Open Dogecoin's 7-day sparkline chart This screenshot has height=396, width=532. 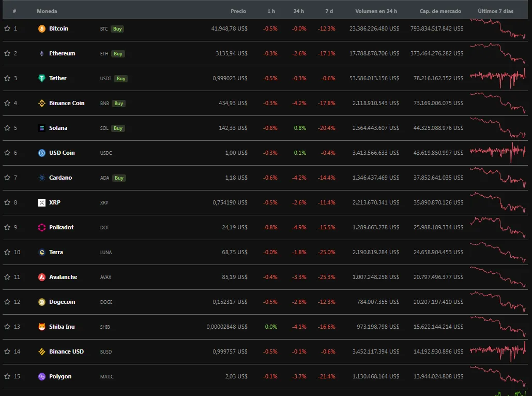[x=498, y=302]
